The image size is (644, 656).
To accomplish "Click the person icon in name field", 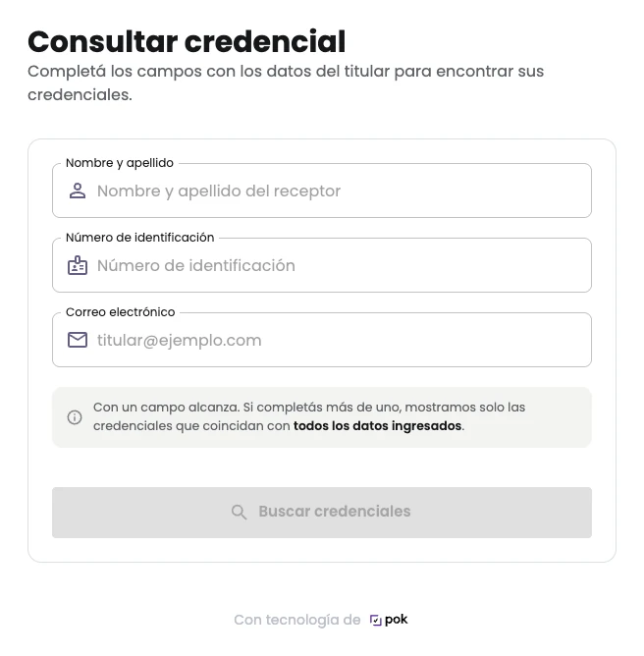I will pyautogui.click(x=78, y=191).
